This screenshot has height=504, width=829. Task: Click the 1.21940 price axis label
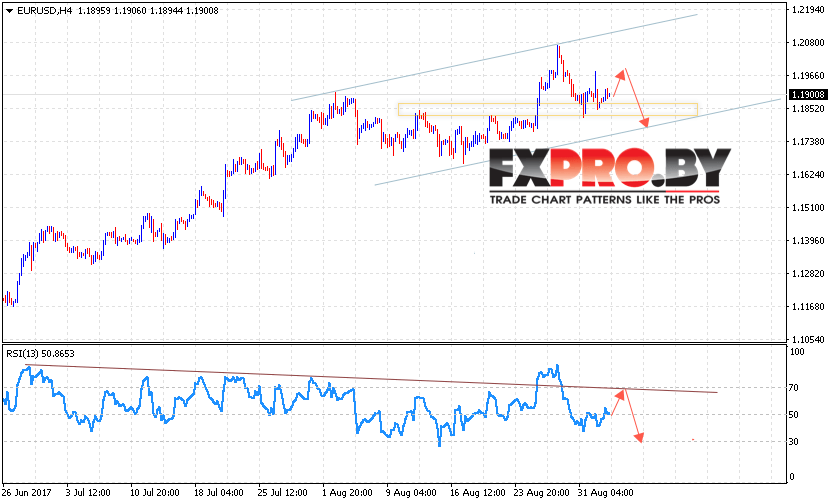click(x=808, y=10)
